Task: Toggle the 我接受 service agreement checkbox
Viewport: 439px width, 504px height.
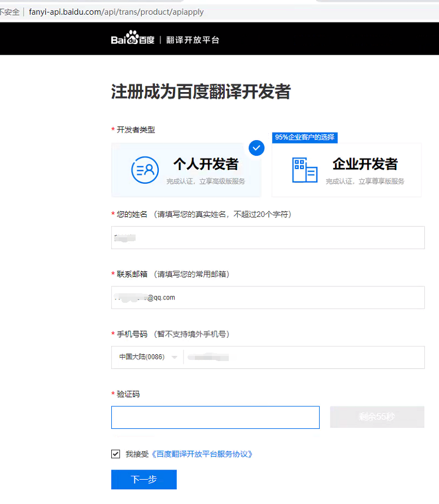Action: coord(116,454)
